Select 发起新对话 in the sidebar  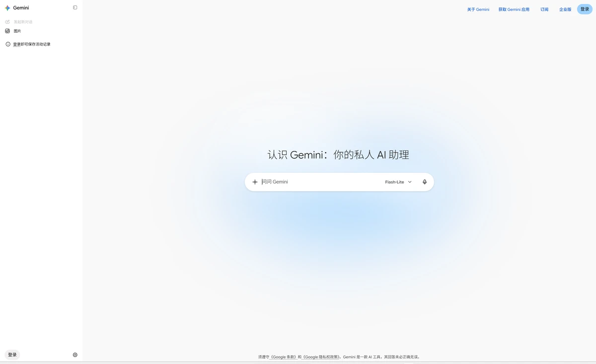(x=23, y=22)
